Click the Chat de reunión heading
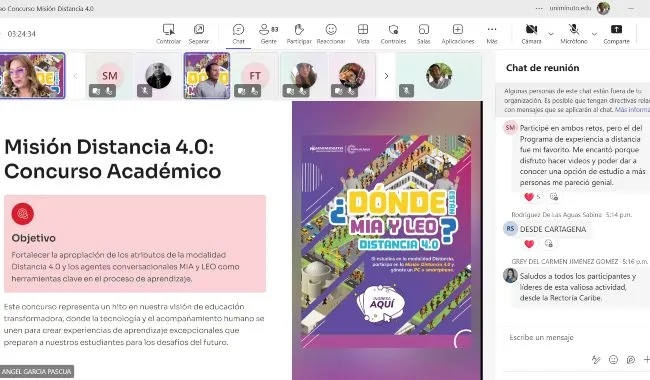 542,68
